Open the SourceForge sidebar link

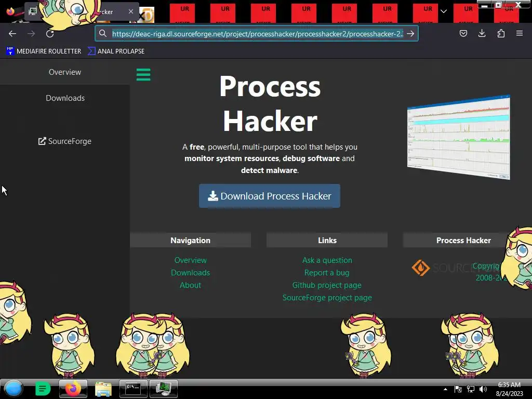click(x=65, y=141)
